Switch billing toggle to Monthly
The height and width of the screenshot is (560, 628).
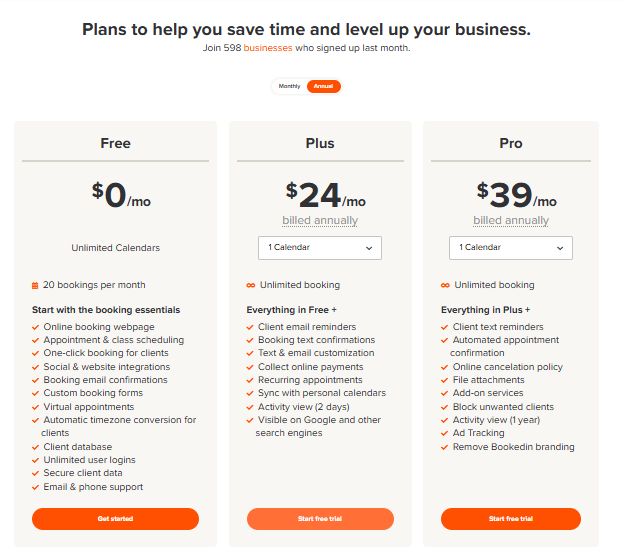click(289, 86)
